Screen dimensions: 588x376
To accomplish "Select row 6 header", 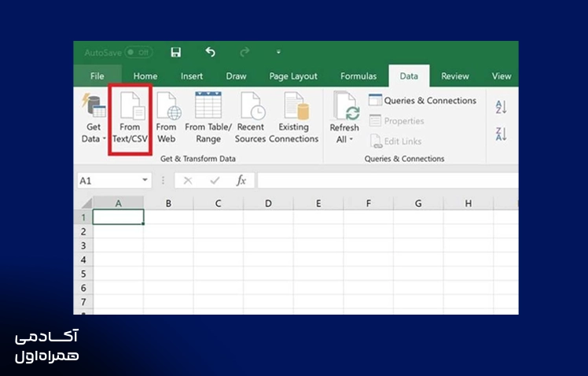I will [83, 288].
